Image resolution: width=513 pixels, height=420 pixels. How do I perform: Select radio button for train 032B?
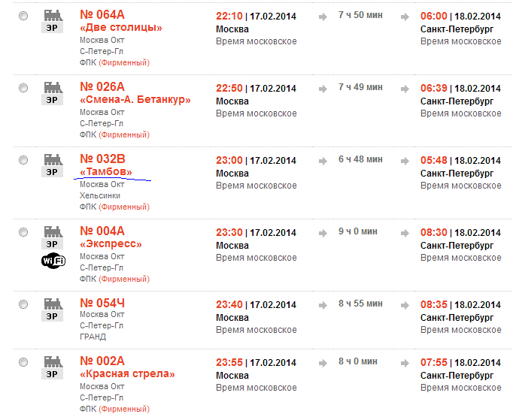[23, 160]
